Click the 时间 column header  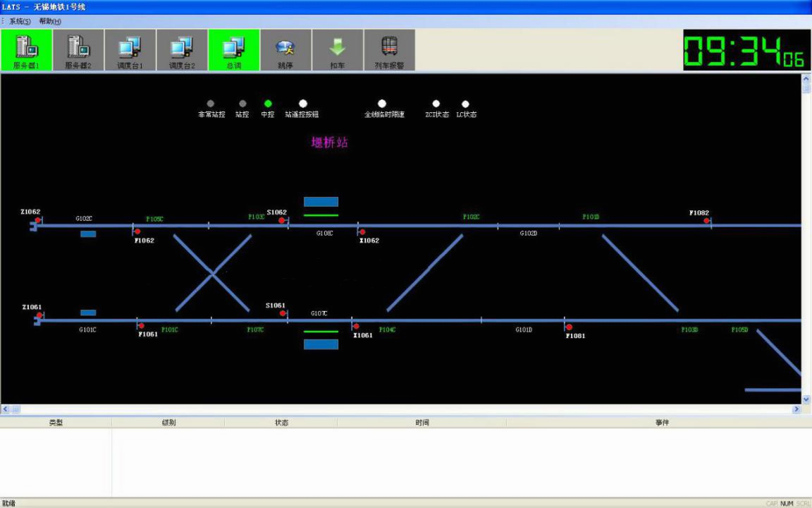tap(422, 423)
